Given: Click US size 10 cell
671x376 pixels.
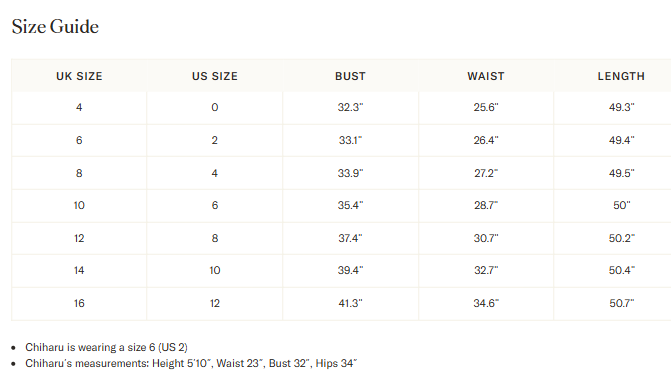Looking at the screenshot, I should point(215,270).
